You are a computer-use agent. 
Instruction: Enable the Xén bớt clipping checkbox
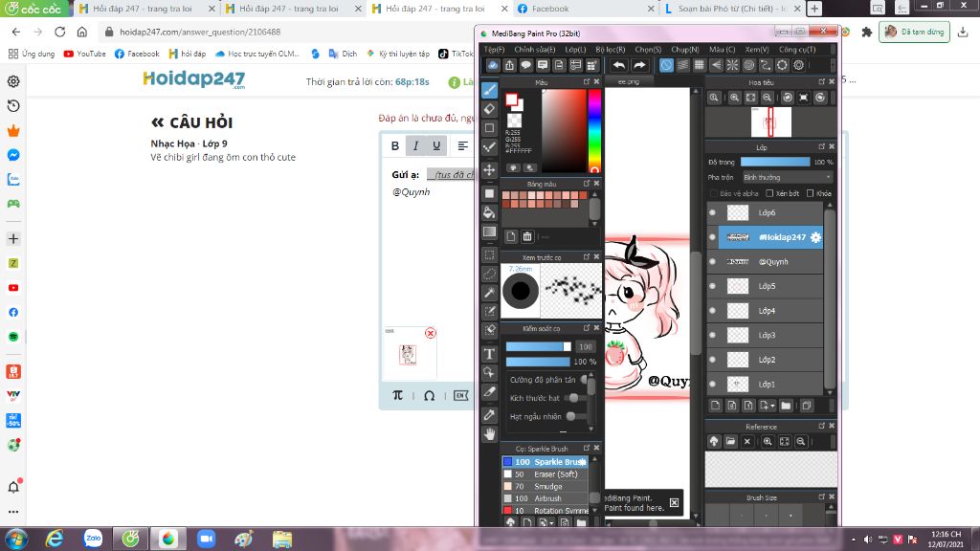(x=769, y=193)
